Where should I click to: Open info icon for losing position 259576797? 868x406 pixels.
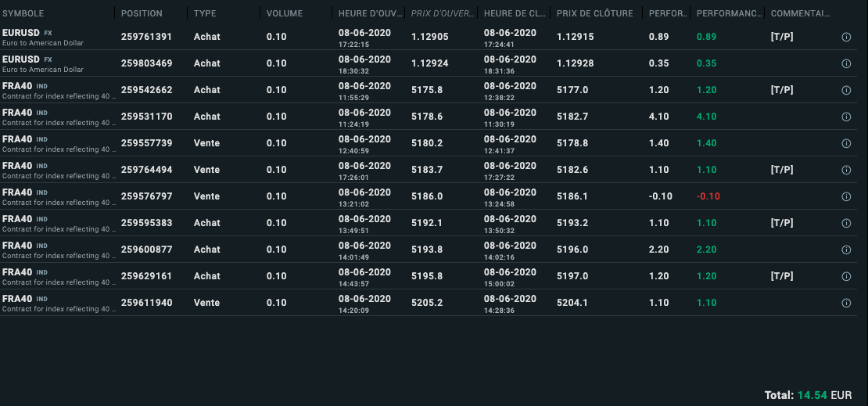click(x=846, y=197)
